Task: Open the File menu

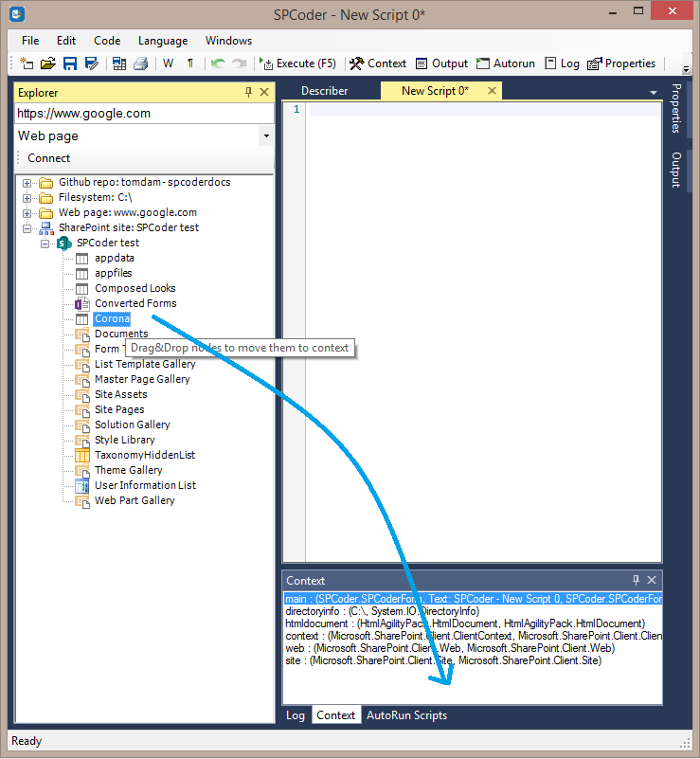Action: [x=30, y=41]
